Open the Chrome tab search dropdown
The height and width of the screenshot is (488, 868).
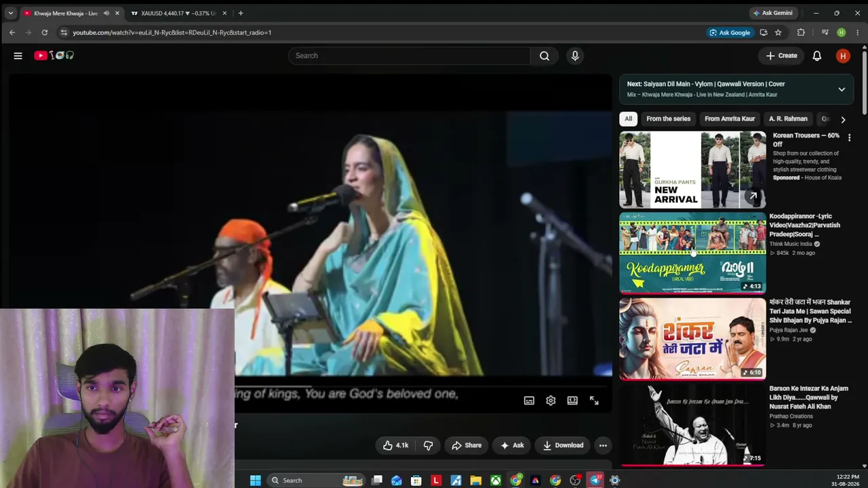(10, 13)
